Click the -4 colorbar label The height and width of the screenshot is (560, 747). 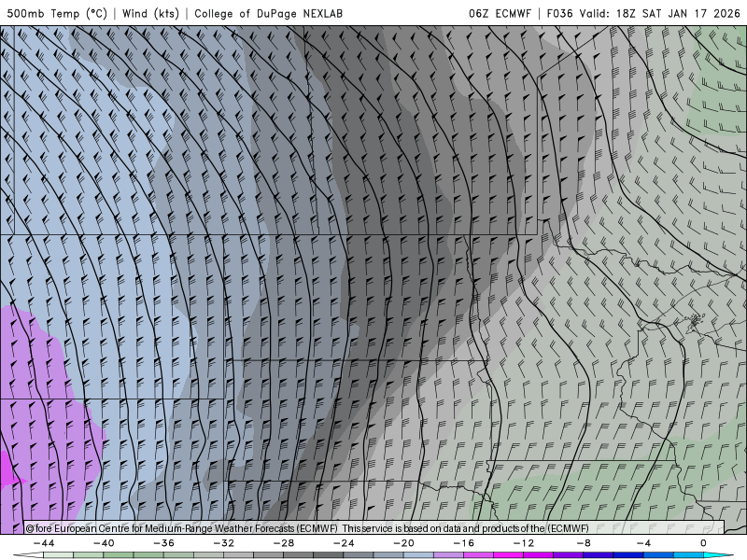(x=643, y=543)
